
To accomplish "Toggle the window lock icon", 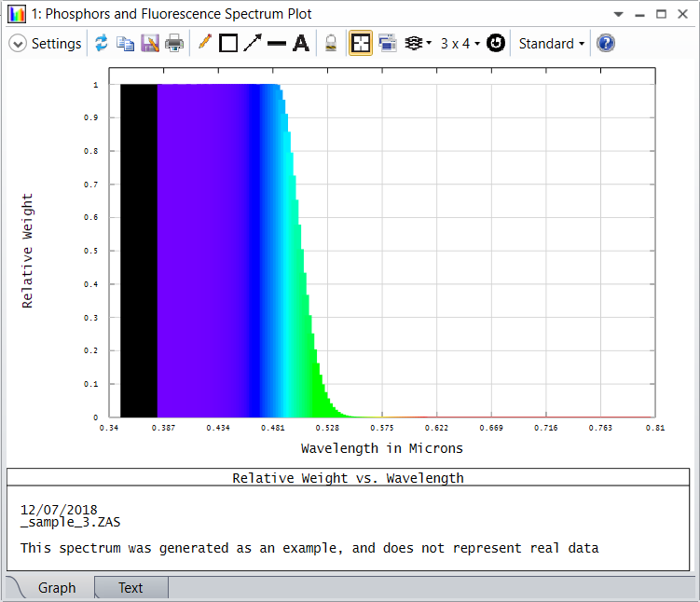I will pos(331,43).
